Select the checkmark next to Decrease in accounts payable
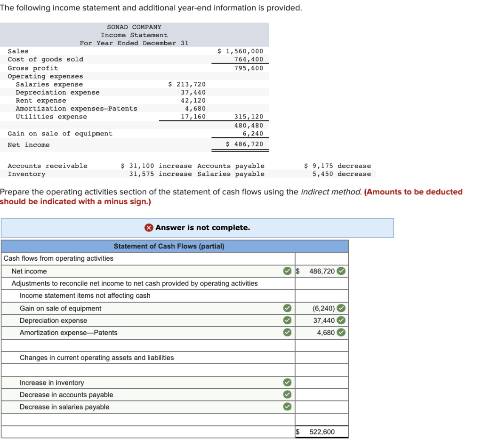Image resolution: width=482 pixels, height=448 pixels. tap(287, 395)
